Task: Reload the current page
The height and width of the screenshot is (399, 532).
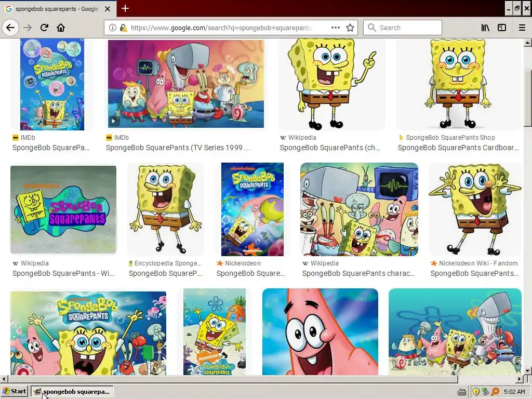Action: tap(44, 28)
